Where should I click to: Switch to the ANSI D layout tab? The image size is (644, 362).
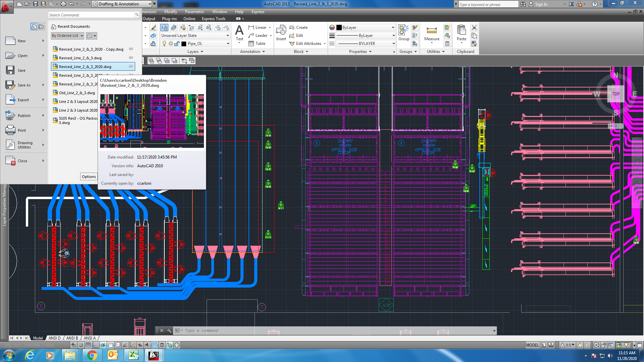pos(54,338)
